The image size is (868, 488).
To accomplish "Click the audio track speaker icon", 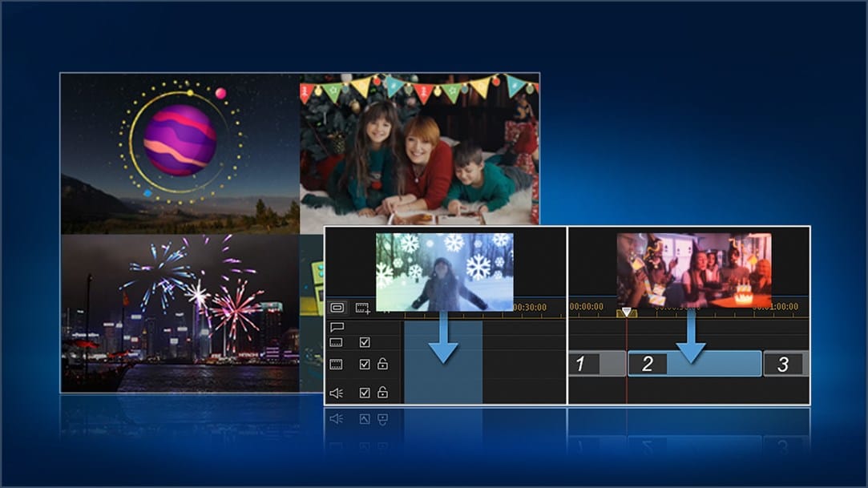I will click(337, 393).
